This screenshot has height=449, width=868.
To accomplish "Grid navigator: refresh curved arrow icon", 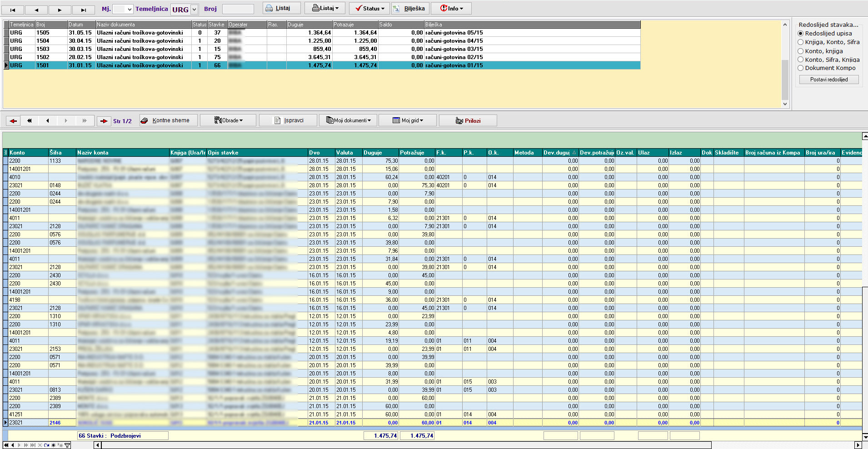I will pyautogui.click(x=46, y=445).
